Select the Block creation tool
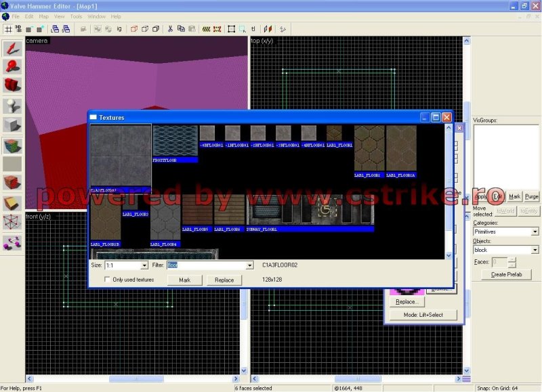542x392 pixels. [12, 125]
